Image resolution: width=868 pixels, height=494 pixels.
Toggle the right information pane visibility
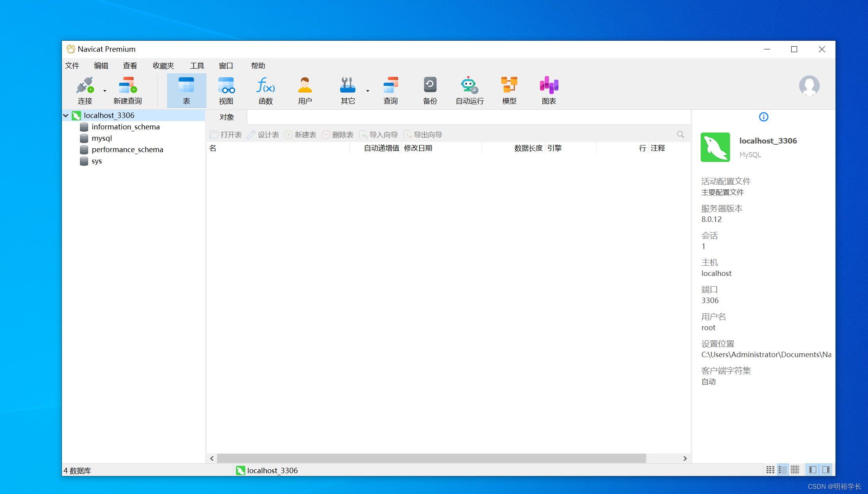[826, 470]
